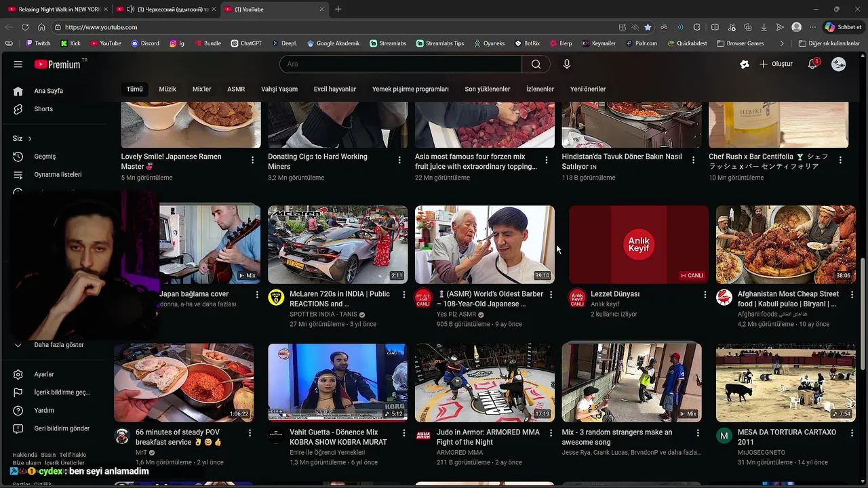Click the search magnifier button

[x=536, y=64]
